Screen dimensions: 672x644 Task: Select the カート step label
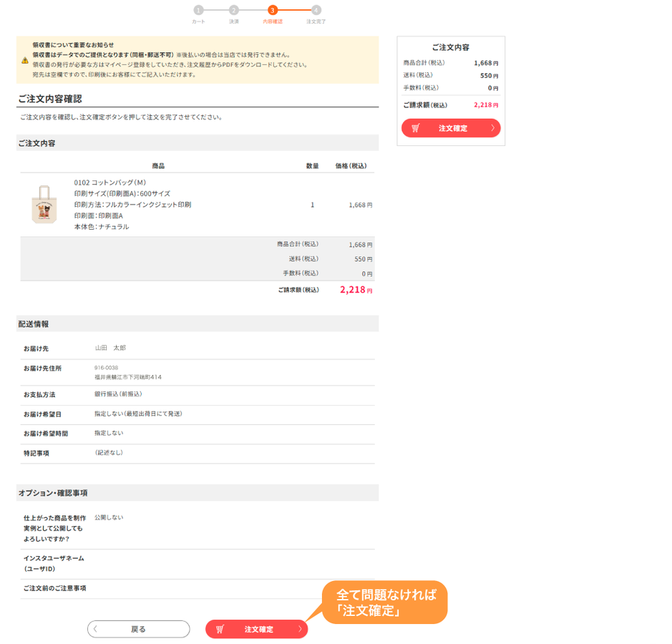pos(198,22)
